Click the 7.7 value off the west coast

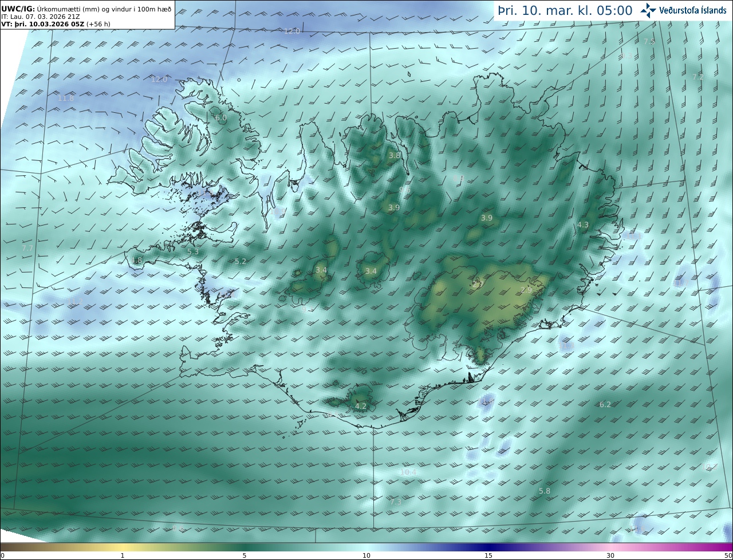(x=27, y=249)
